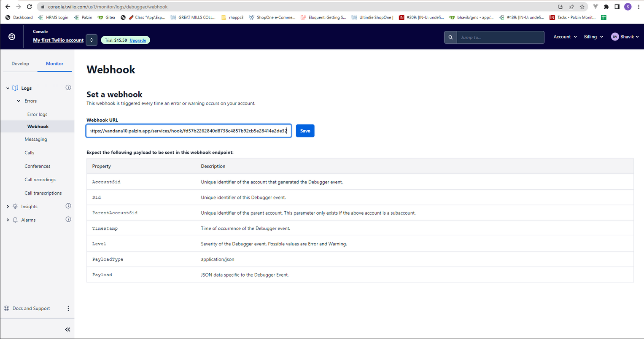Click the search magnifier icon in header

pyautogui.click(x=450, y=37)
